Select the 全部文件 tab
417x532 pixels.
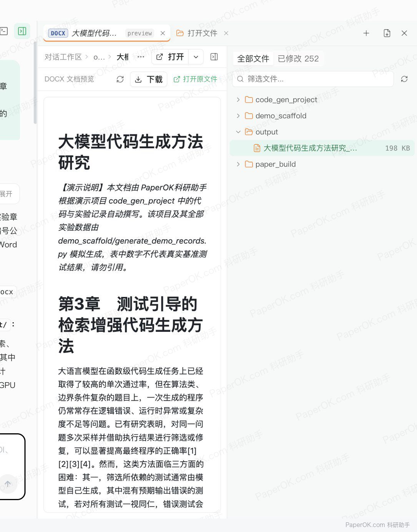(253, 58)
